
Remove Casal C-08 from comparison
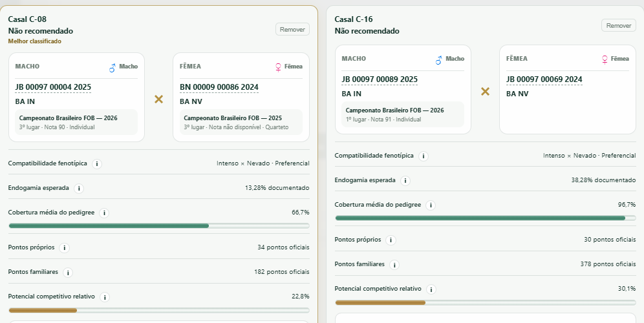tap(292, 30)
